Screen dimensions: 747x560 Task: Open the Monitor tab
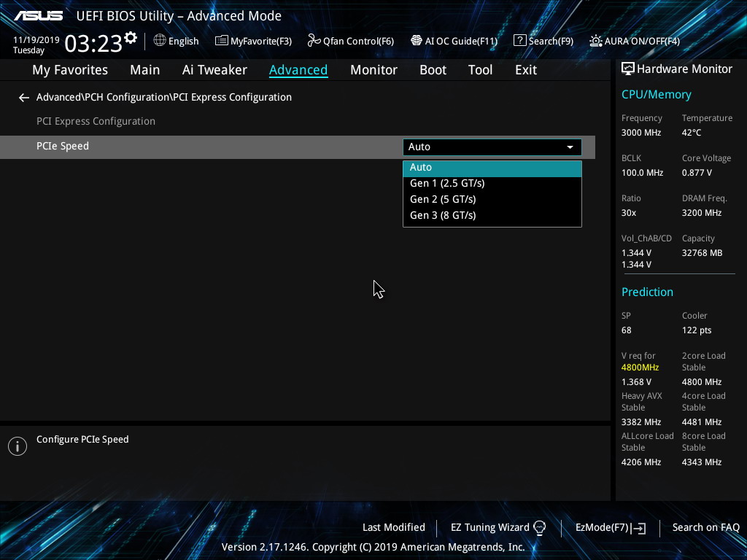click(x=373, y=70)
